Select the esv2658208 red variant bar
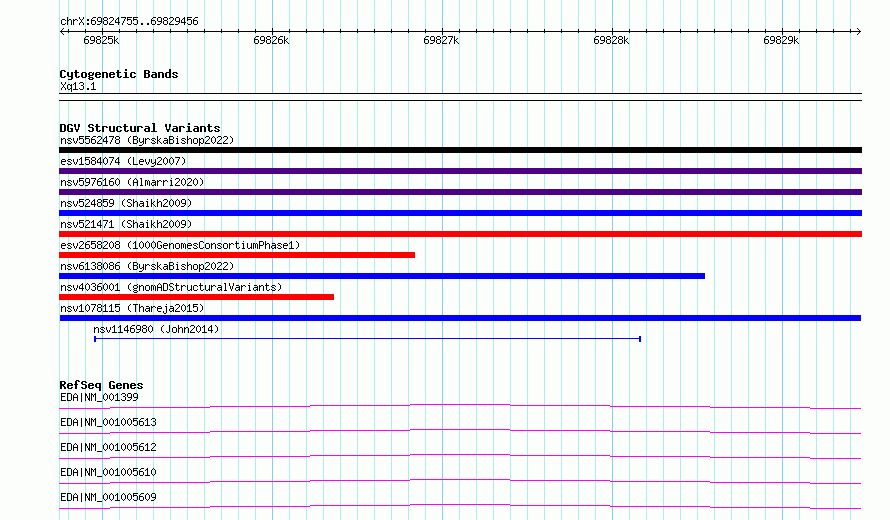The image size is (890, 520). point(237,255)
